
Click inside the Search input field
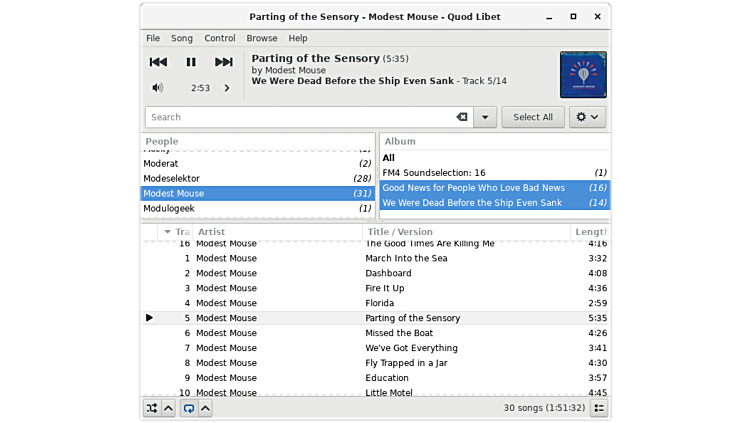pyautogui.click(x=300, y=117)
